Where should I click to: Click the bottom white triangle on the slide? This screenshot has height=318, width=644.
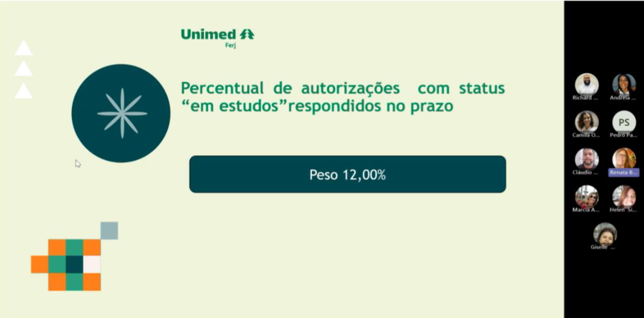point(23,92)
